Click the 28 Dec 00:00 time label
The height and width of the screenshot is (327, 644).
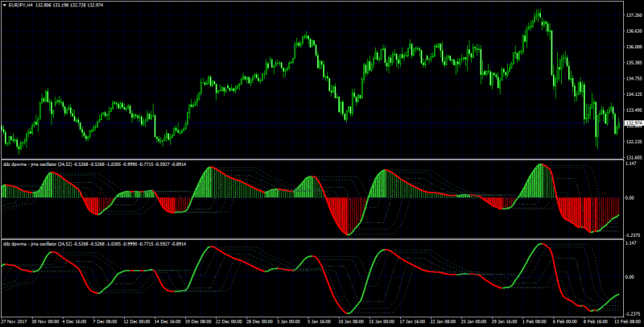pyautogui.click(x=259, y=322)
